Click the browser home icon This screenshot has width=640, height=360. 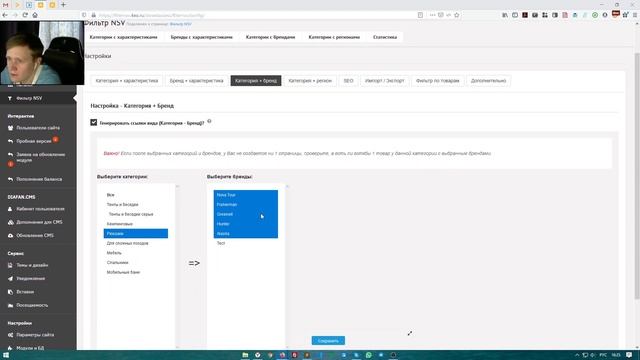[x=35, y=15]
